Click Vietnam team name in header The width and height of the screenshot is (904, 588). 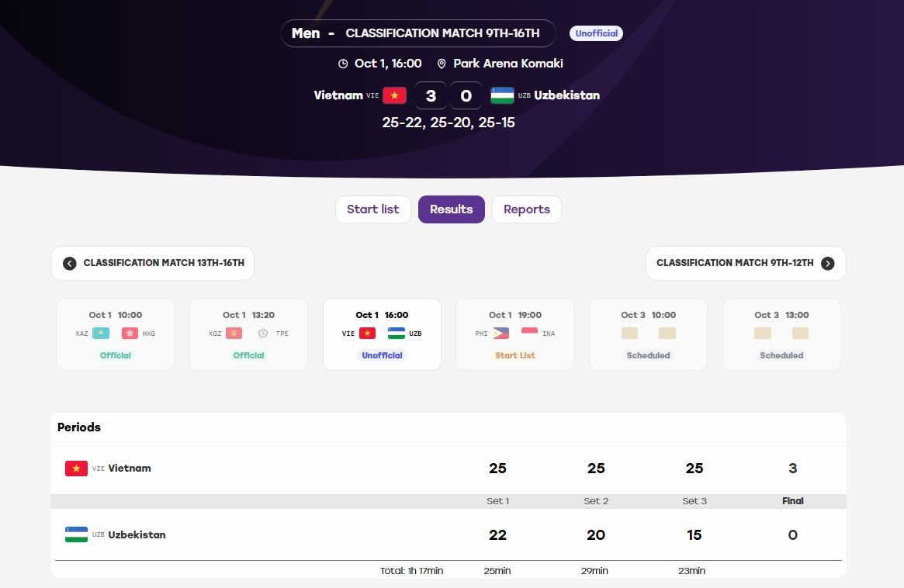click(338, 95)
